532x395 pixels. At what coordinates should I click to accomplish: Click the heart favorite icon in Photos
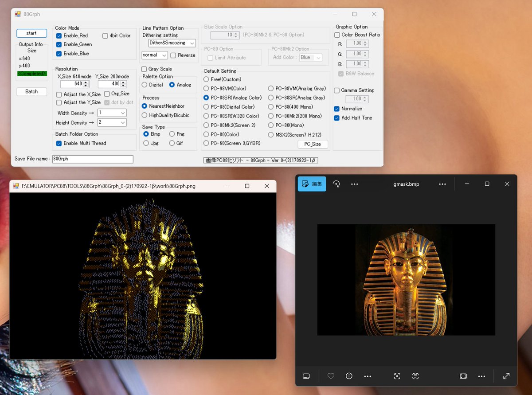point(331,376)
